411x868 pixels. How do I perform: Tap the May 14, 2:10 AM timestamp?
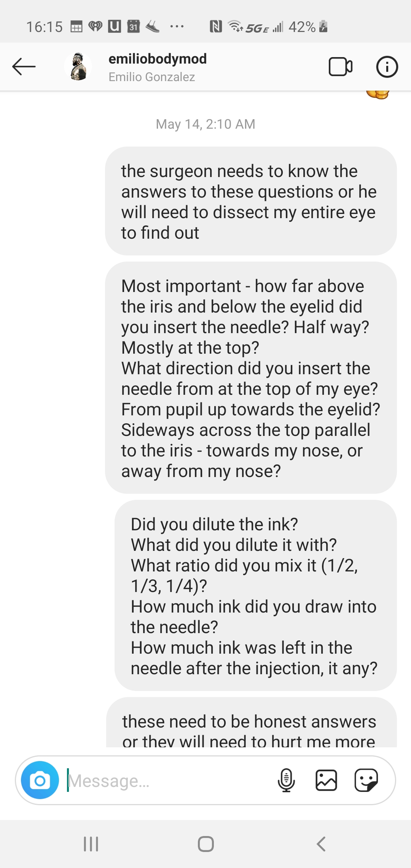(205, 124)
